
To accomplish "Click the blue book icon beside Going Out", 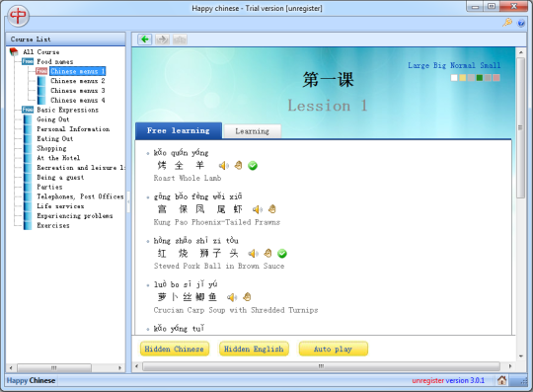I will pyautogui.click(x=28, y=119).
